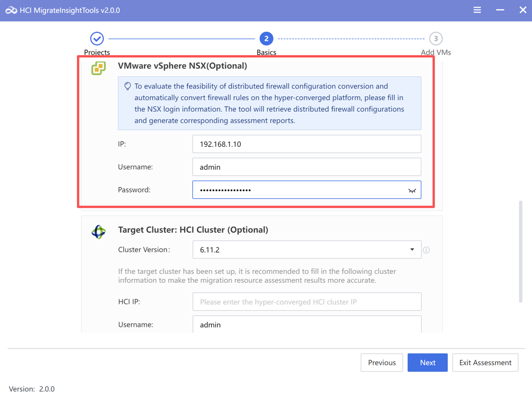
Task: Click the completed Projects step checkmark
Action: (x=97, y=39)
